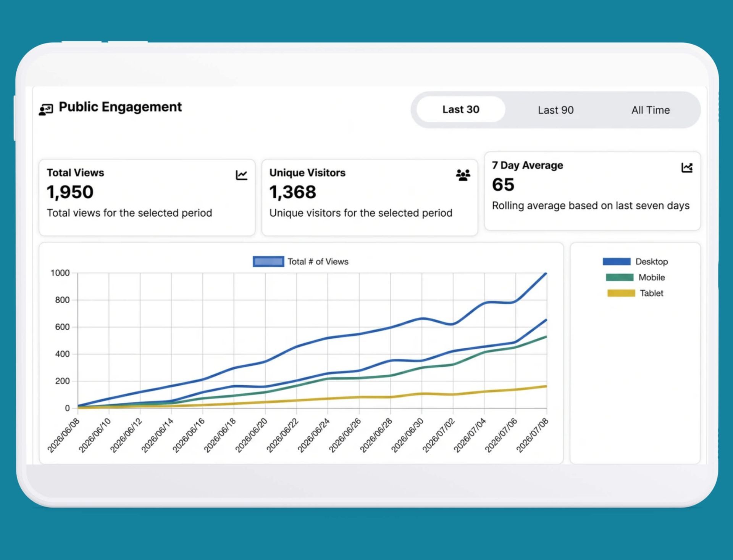This screenshot has height=560, width=733.
Task: Click the 7 Day Average card title
Action: click(527, 165)
